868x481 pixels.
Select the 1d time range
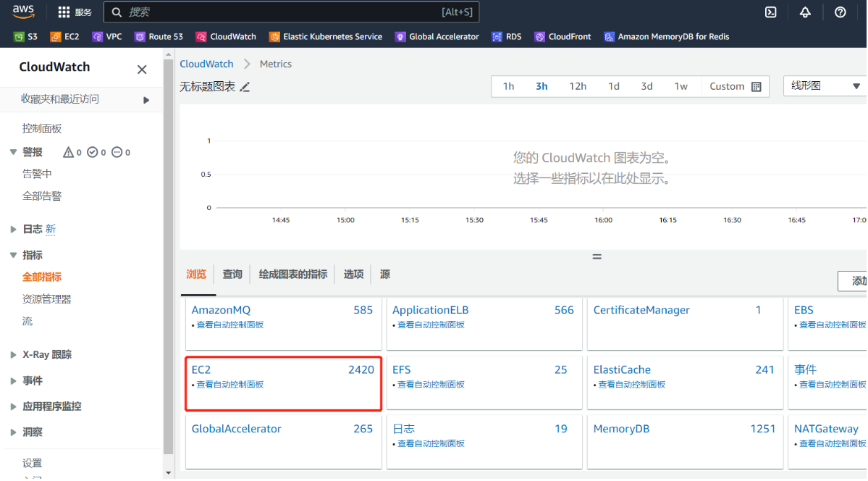(x=613, y=86)
